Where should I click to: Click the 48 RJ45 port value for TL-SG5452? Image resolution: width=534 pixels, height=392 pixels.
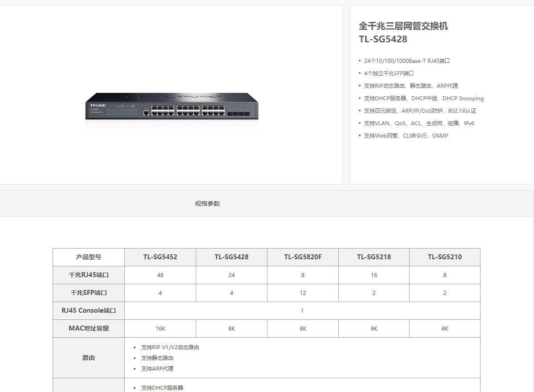tap(160, 275)
